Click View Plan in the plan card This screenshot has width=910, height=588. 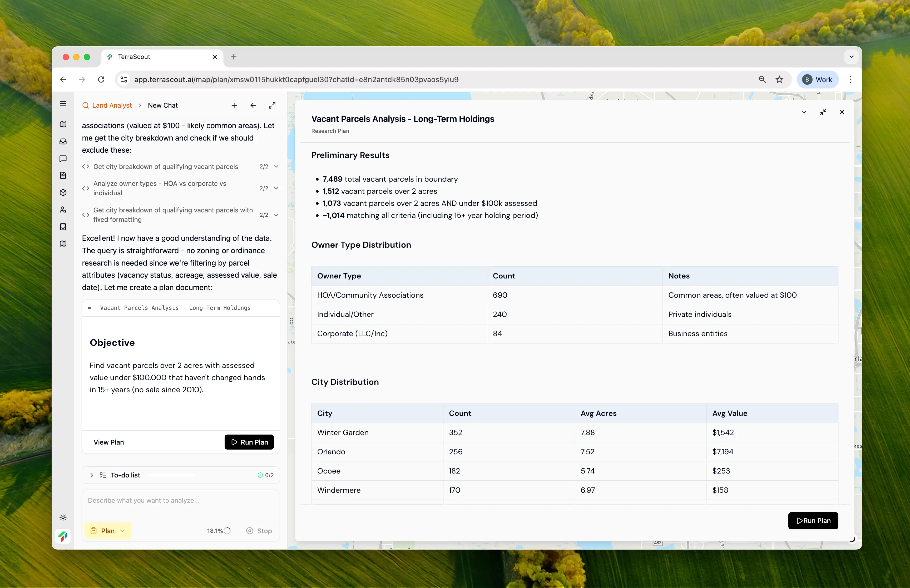(x=109, y=442)
